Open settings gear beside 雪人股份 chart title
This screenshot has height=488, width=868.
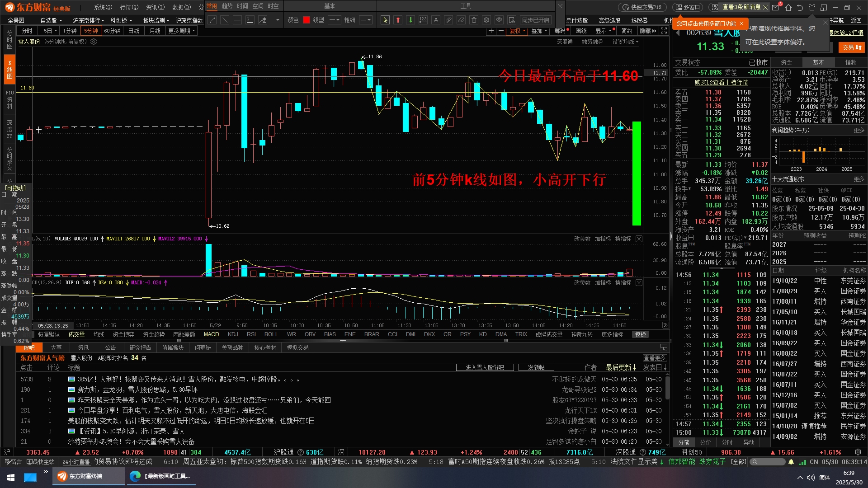point(94,42)
